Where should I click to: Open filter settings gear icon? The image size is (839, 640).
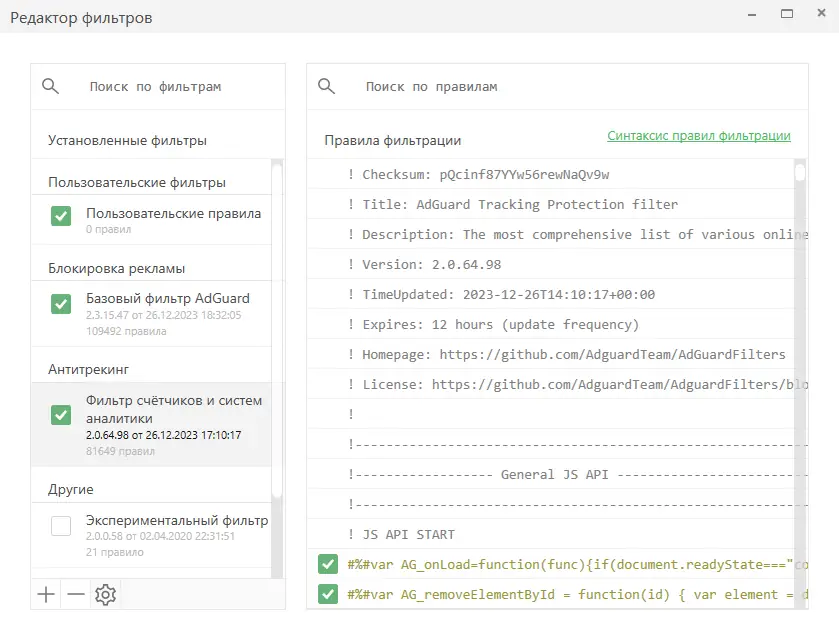[105, 595]
